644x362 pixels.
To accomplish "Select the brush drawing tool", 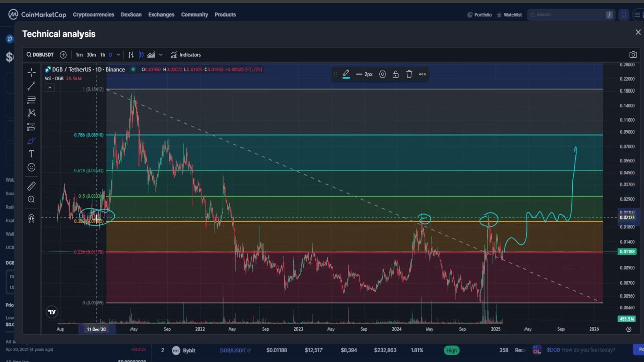I will point(31,141).
